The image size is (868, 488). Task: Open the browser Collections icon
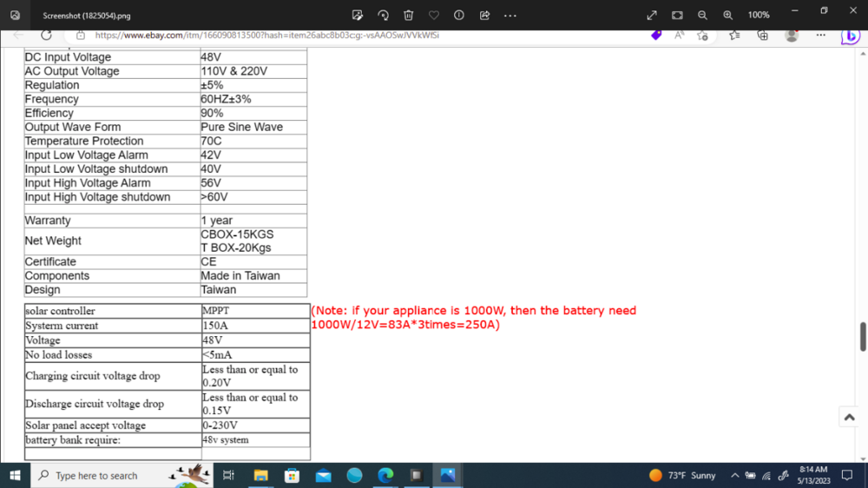[x=763, y=36]
